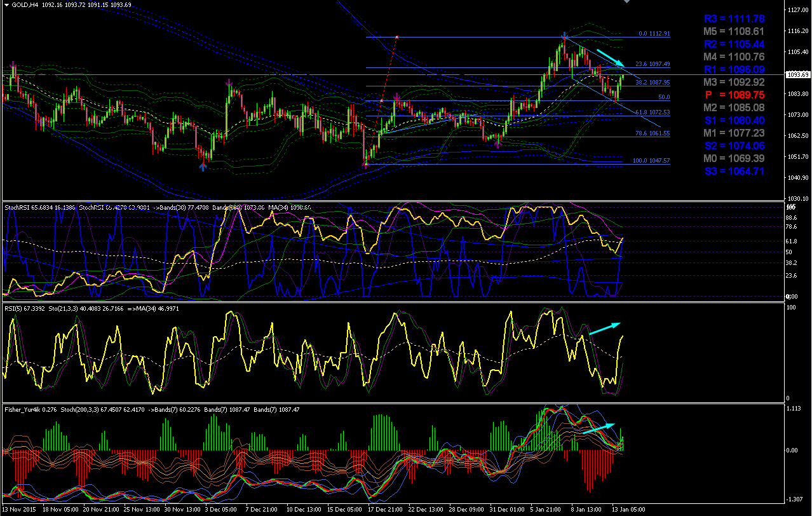Click 23.6 level on StochRSI scale
The image size is (812, 516).
(x=792, y=276)
